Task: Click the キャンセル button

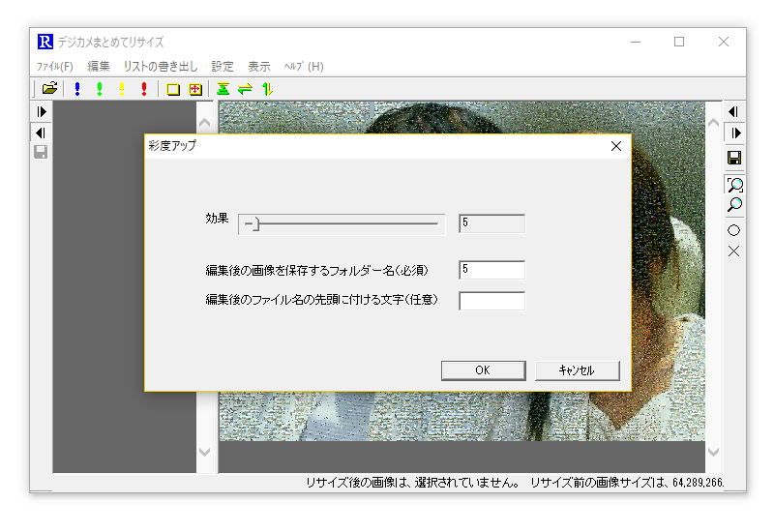Action: [577, 370]
